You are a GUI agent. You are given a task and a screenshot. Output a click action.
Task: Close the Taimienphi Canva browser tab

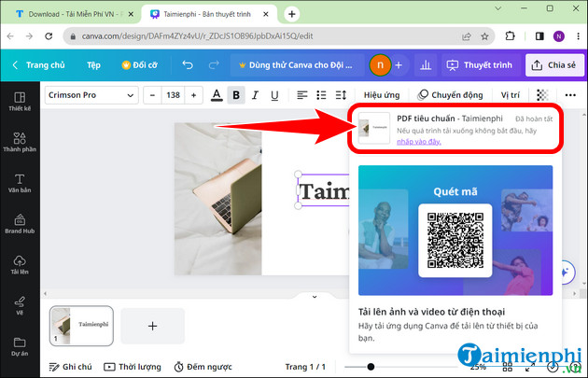point(265,14)
